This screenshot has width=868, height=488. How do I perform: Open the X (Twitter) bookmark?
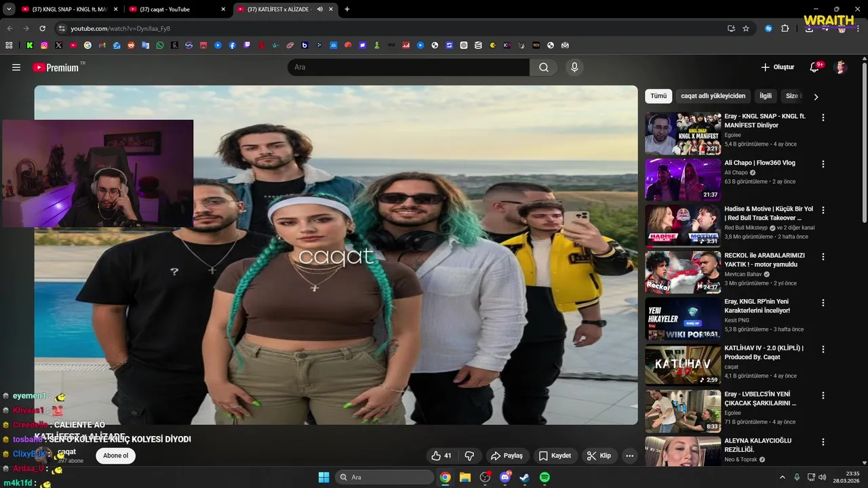[59, 45]
